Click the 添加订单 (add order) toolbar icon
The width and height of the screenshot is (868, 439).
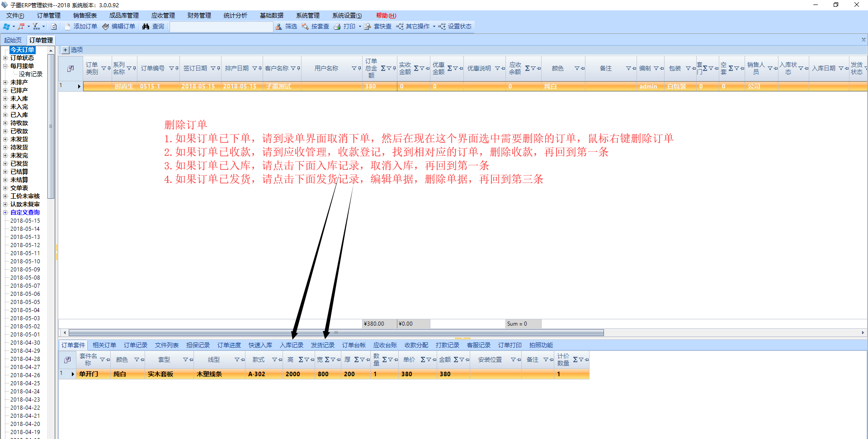pyautogui.click(x=68, y=27)
